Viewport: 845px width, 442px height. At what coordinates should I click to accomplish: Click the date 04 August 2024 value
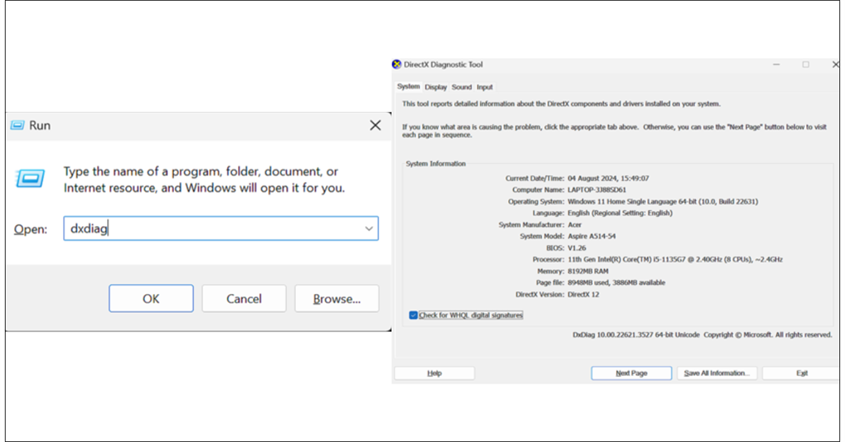(x=608, y=178)
